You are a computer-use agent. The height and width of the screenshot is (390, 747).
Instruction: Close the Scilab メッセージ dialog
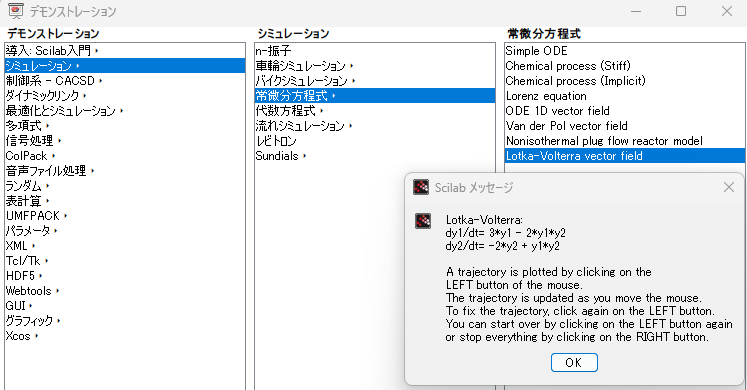pyautogui.click(x=728, y=187)
